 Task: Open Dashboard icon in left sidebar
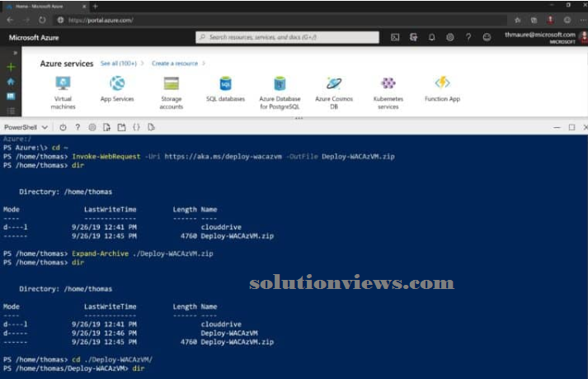tap(11, 96)
